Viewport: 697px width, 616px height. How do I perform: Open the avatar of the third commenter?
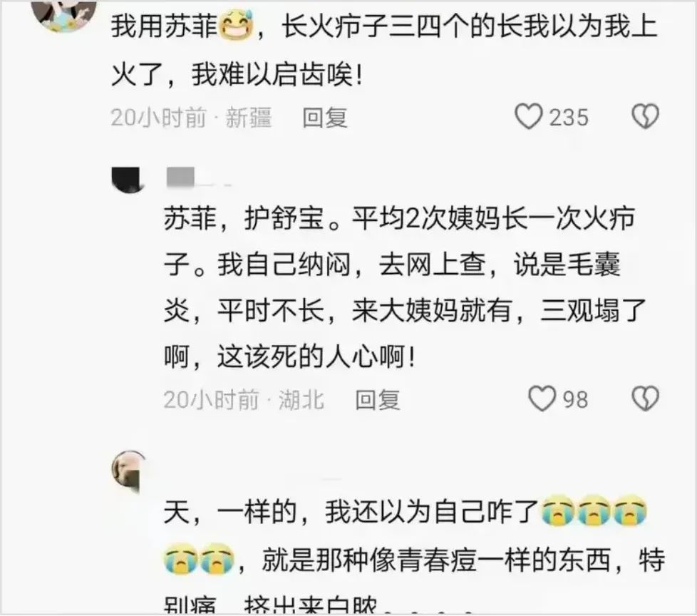click(128, 473)
